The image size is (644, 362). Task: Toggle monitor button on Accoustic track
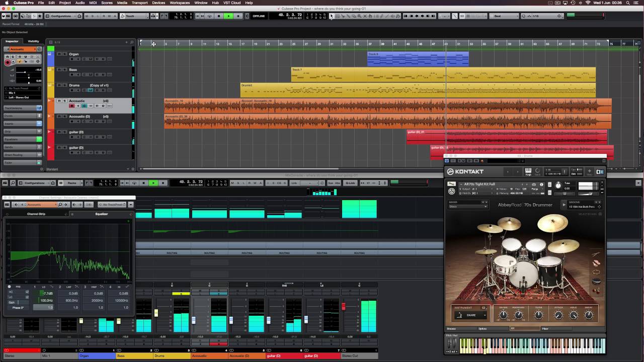coord(78,106)
